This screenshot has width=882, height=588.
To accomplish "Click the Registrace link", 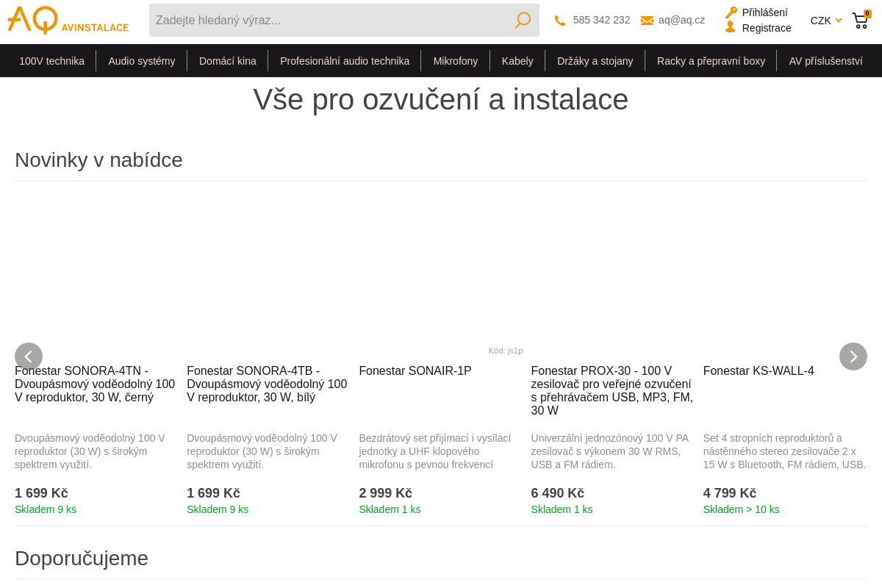I will 767,28.
